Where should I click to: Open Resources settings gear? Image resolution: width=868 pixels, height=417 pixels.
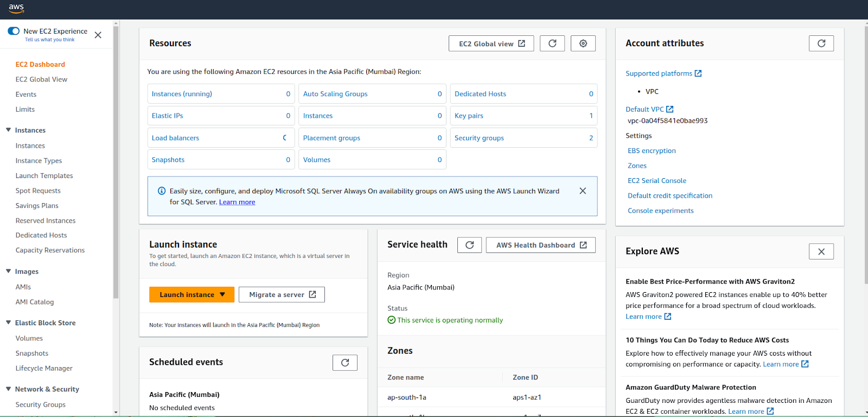coord(583,43)
